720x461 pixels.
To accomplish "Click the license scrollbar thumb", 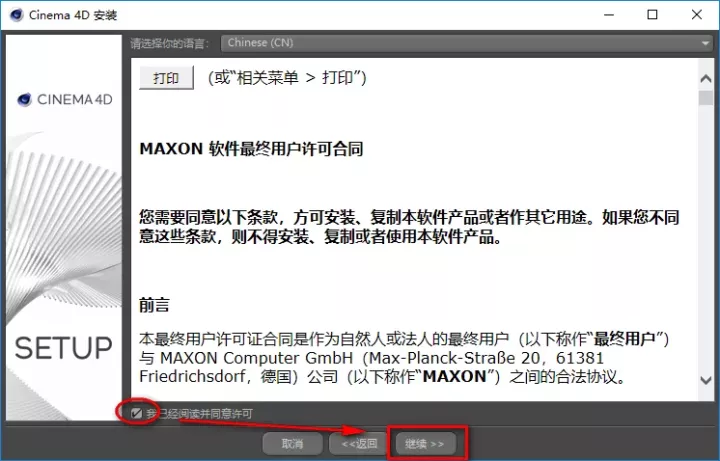I will tap(705, 98).
